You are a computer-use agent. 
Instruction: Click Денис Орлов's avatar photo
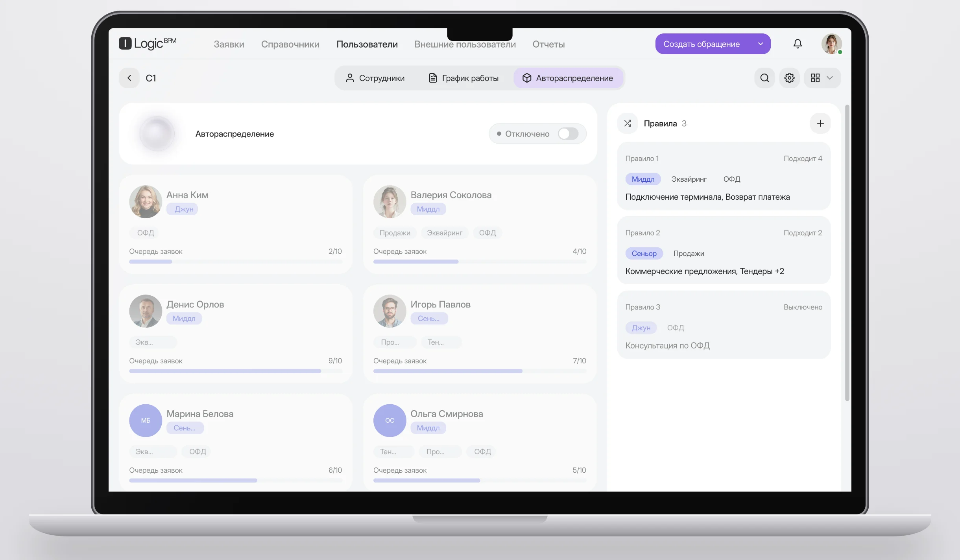pyautogui.click(x=146, y=311)
